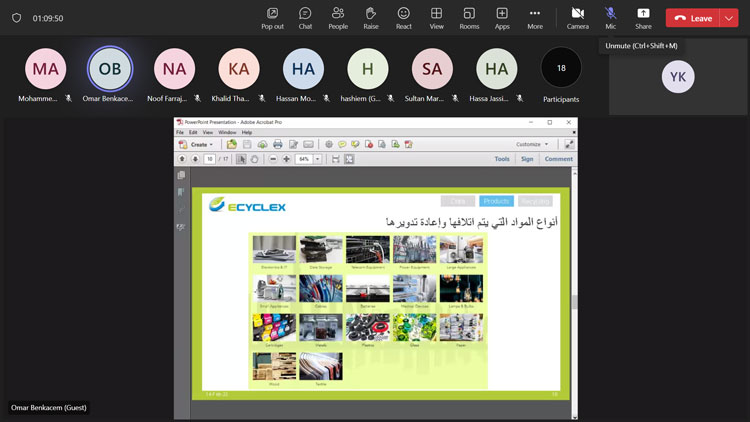Open the Chat panel
This screenshot has height=422, width=750.
point(305,17)
